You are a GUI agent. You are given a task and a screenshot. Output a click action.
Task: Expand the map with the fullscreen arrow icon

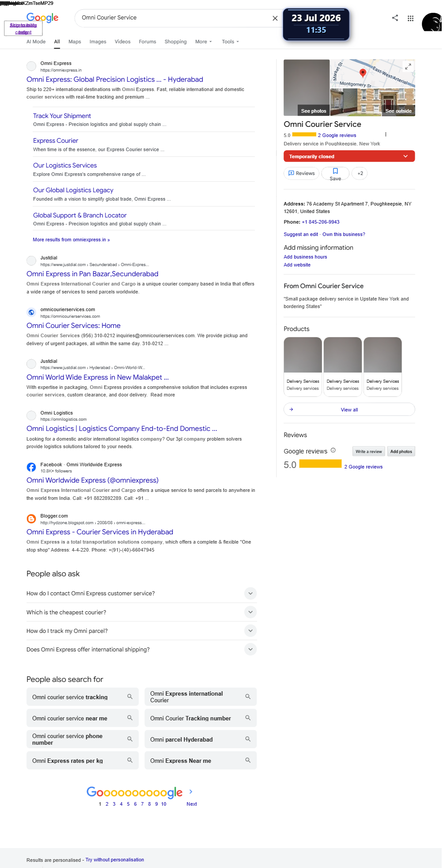coord(408,66)
